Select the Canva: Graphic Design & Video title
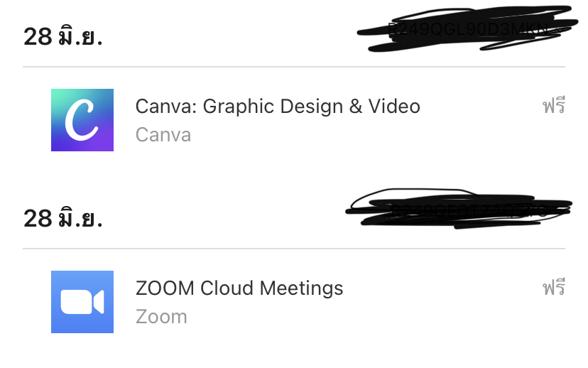 278,107
